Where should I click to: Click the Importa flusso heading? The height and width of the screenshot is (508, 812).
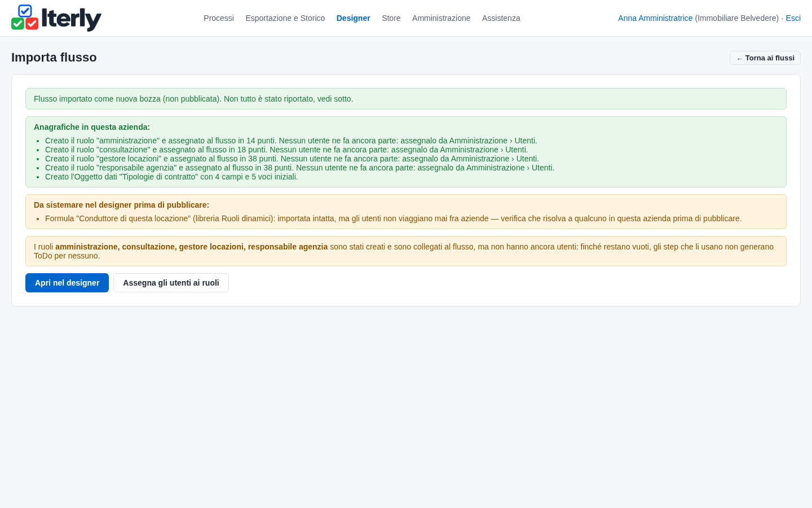click(x=54, y=58)
